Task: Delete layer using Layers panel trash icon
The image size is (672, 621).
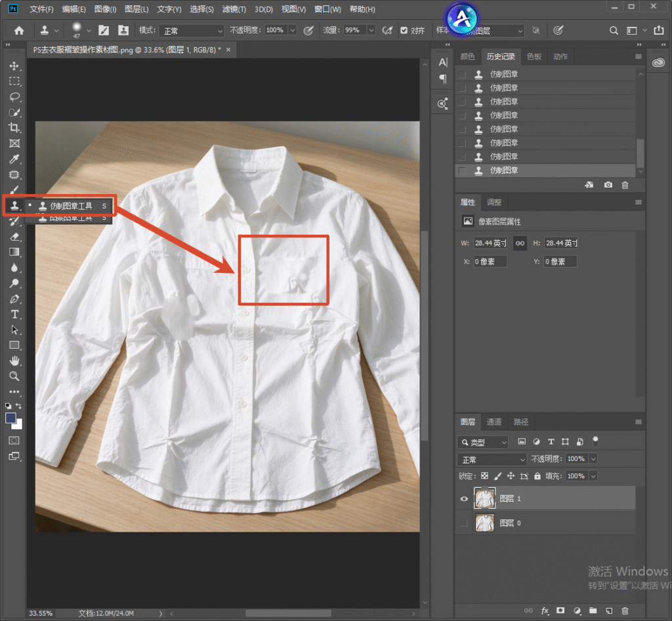Action: pyautogui.click(x=625, y=611)
